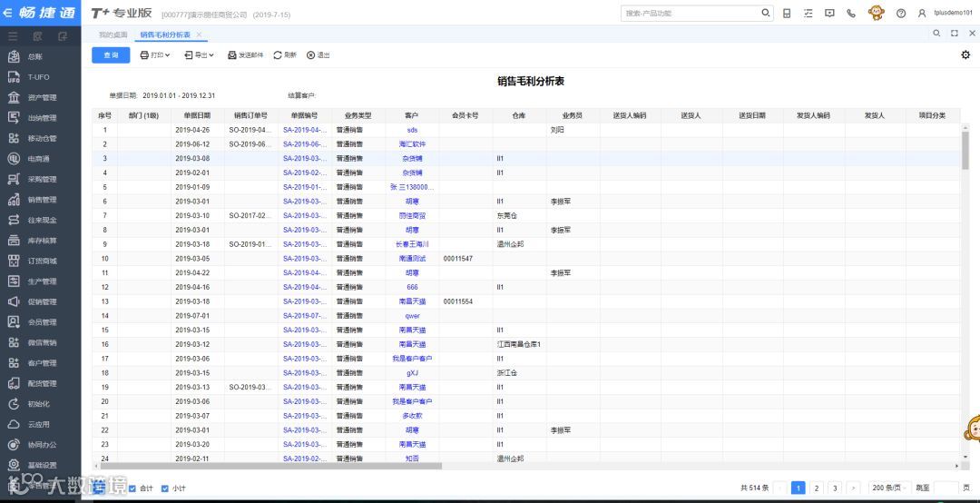
Task: Switch to the 我的桌面 tab
Action: pyautogui.click(x=113, y=35)
